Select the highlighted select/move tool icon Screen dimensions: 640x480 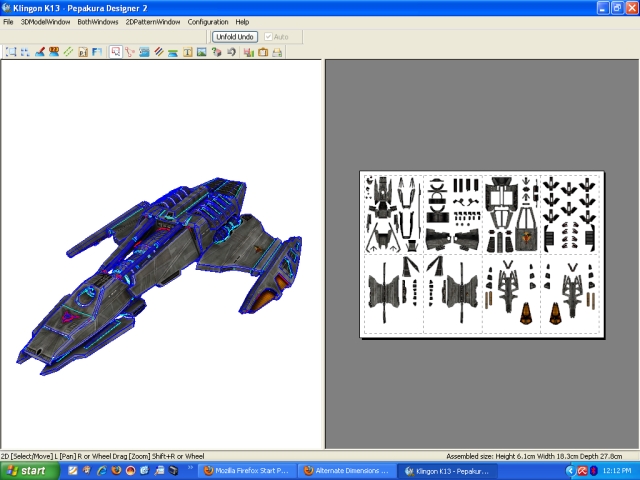coord(116,52)
